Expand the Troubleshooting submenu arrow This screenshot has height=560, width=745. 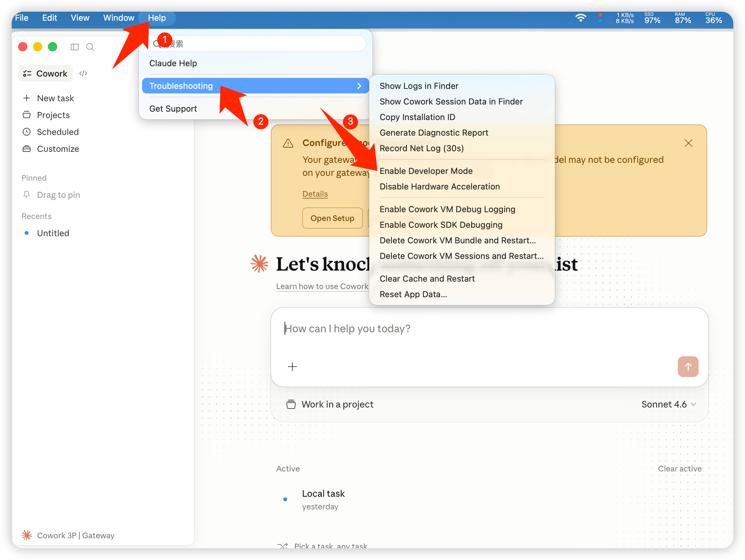(360, 86)
